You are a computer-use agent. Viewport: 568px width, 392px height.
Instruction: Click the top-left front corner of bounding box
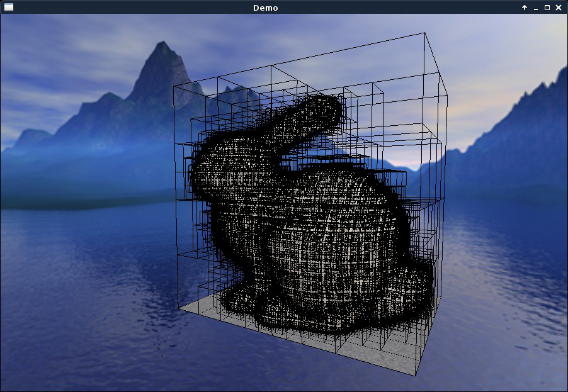coord(174,87)
